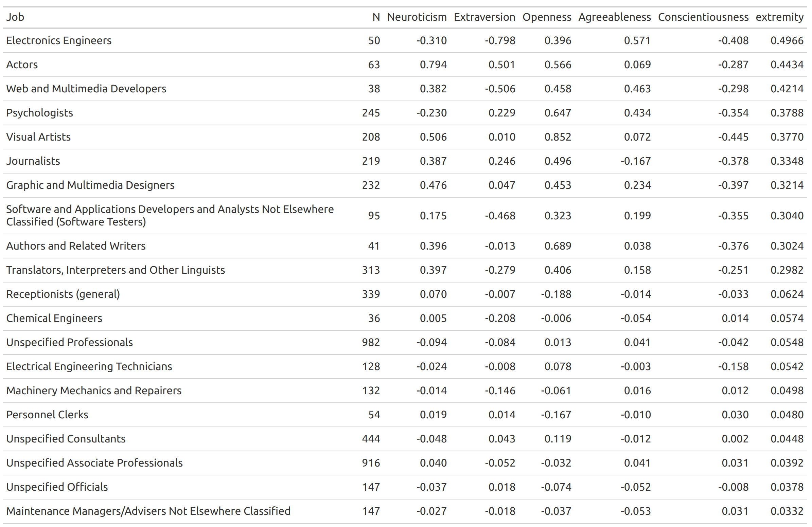The width and height of the screenshot is (812, 527).
Task: Click Journalists Agreeableness value -0.167
Action: [636, 161]
